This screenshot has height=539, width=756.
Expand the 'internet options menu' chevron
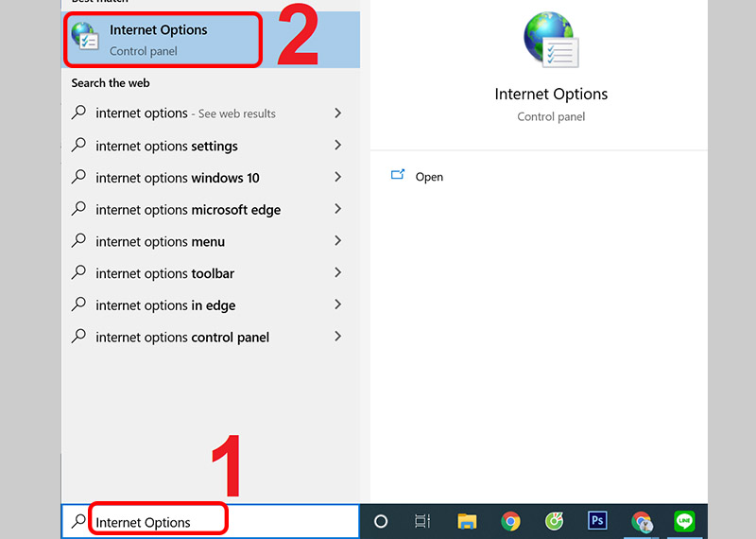pyautogui.click(x=338, y=241)
